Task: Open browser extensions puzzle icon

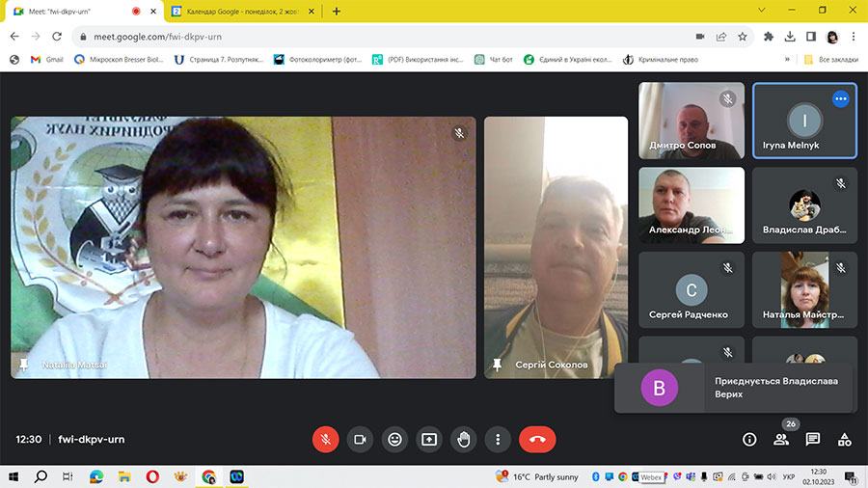Action: pos(769,37)
